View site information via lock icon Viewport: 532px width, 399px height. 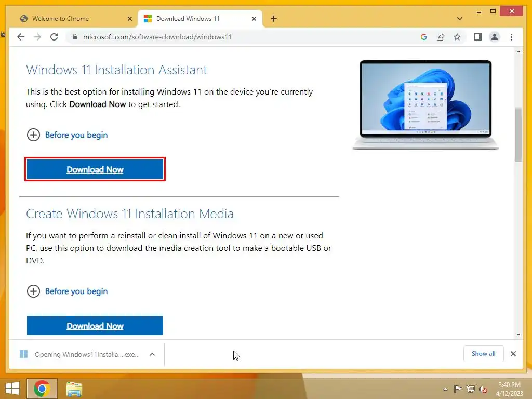pos(75,37)
